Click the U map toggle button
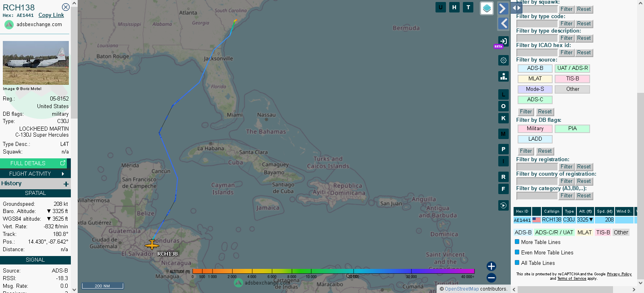Viewport: 644px width, 293px height. [441, 7]
